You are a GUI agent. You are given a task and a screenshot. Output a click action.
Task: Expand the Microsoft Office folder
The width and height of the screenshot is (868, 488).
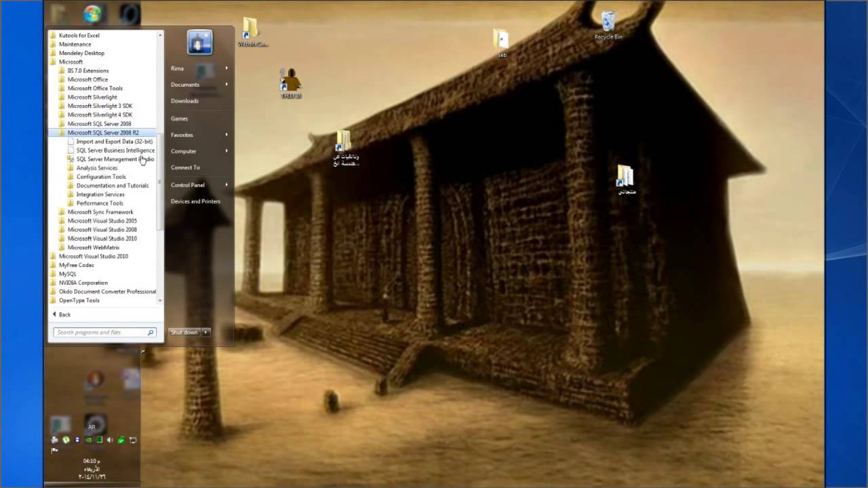83,79
